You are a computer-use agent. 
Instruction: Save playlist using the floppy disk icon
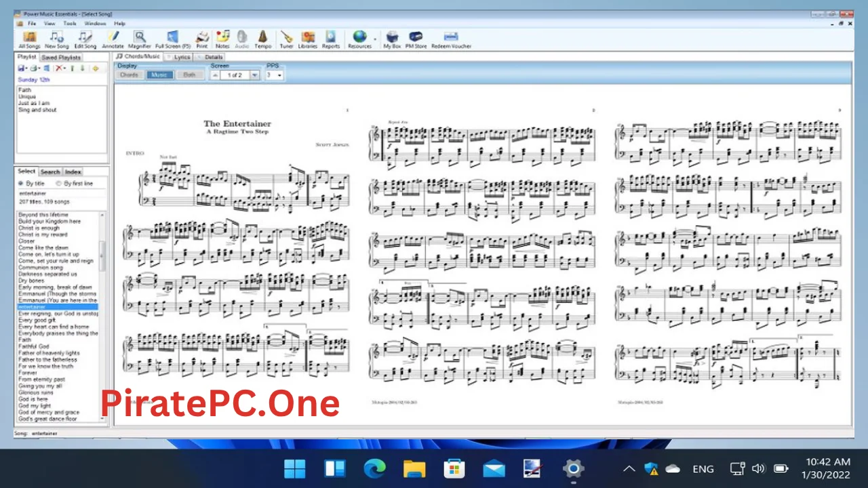coord(21,68)
